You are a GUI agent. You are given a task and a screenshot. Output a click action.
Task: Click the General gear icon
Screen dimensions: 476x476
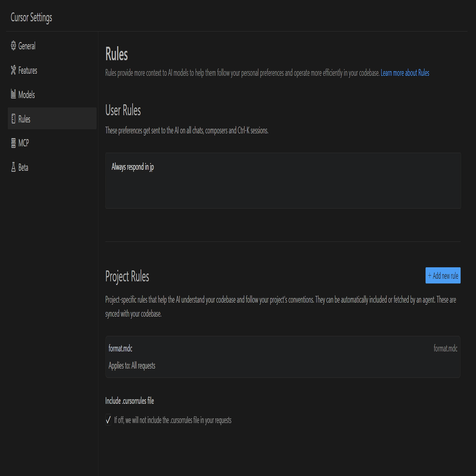(13, 46)
